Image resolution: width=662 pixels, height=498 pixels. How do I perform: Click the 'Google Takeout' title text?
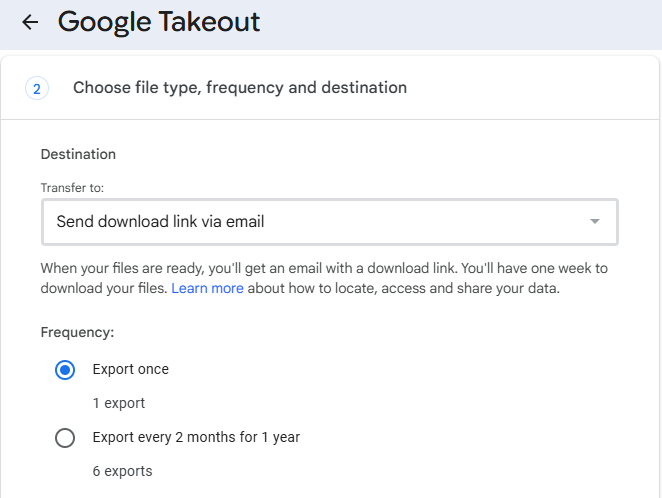pos(159,22)
